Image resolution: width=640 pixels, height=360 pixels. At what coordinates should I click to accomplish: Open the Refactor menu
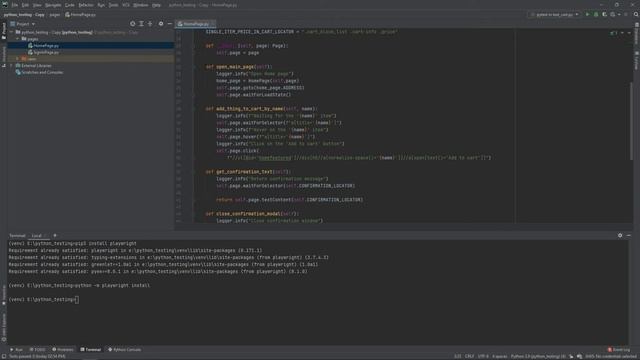click(x=86, y=5)
